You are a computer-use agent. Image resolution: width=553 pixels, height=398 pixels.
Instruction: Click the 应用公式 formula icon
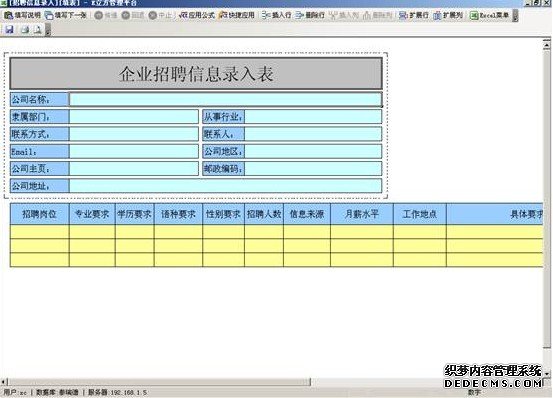point(197,16)
